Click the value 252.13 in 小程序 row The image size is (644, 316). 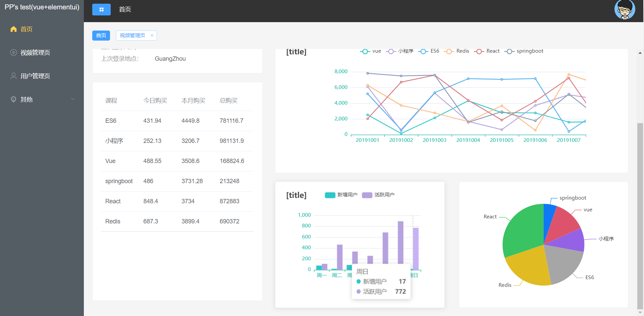click(152, 141)
